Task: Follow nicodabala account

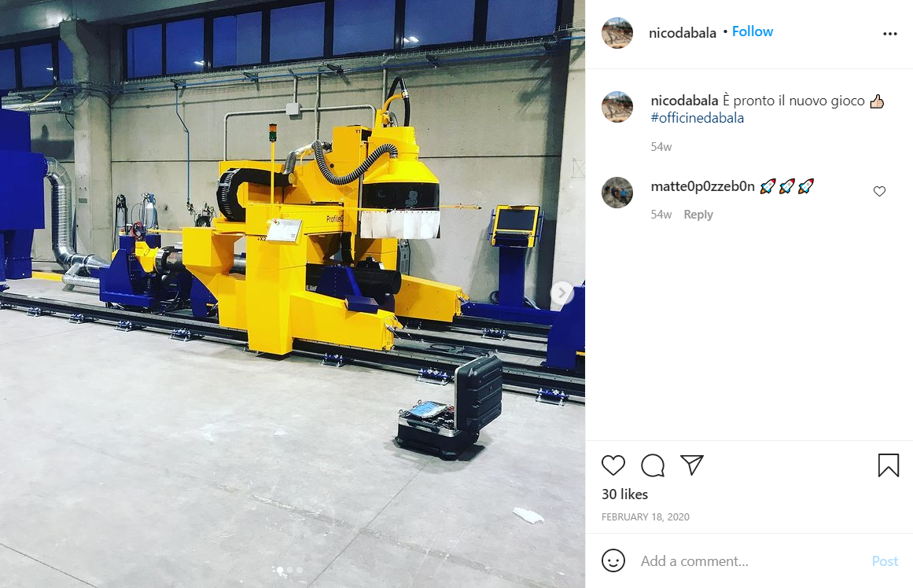Action: (753, 31)
